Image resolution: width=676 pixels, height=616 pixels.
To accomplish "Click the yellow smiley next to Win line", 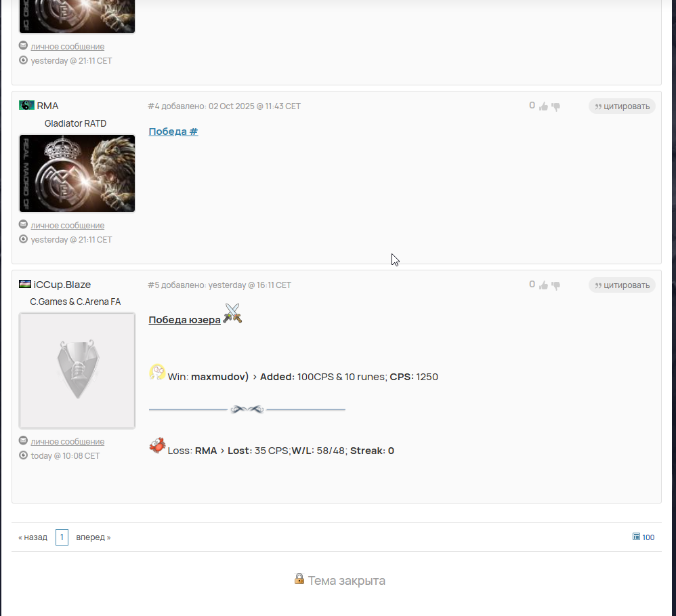I will click(x=157, y=372).
